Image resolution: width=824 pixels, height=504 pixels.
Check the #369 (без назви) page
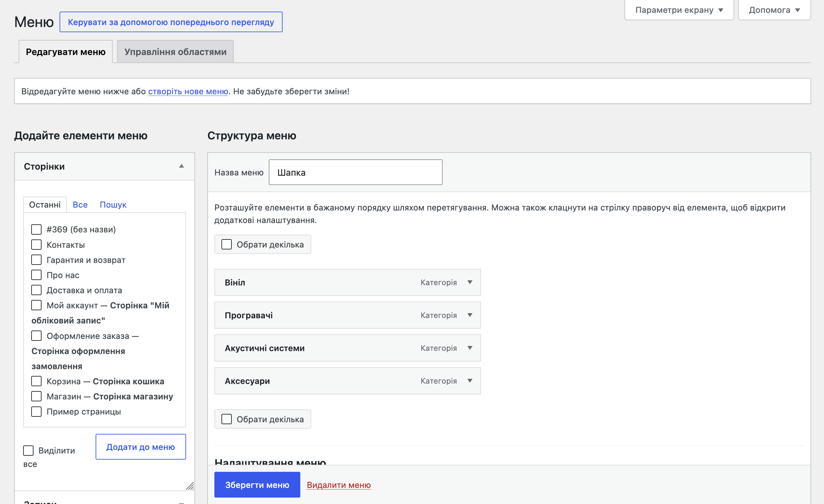tap(36, 229)
